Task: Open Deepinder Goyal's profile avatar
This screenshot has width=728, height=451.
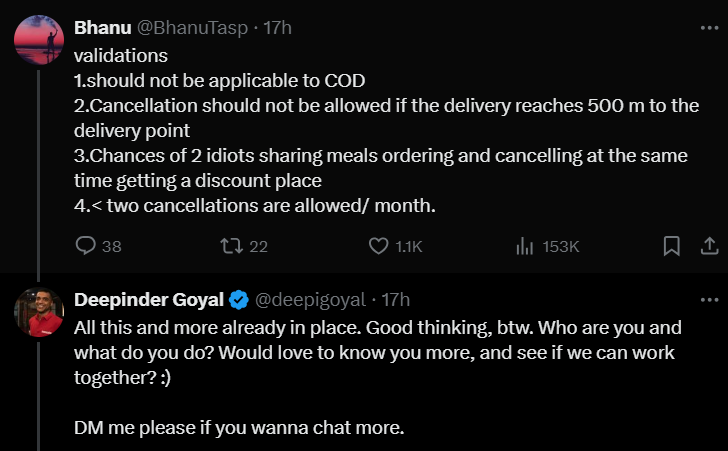Action: pos(40,314)
